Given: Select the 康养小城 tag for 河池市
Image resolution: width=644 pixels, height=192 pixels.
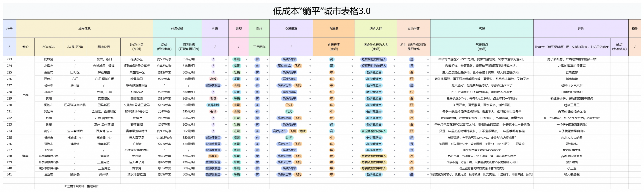Looking at the screenshot, I should click(x=213, y=105).
